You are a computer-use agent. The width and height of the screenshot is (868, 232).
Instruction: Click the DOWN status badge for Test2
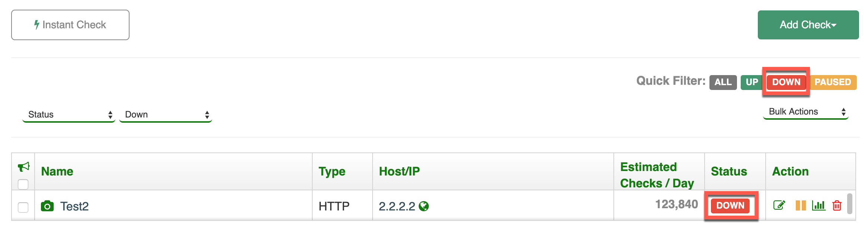(730, 206)
